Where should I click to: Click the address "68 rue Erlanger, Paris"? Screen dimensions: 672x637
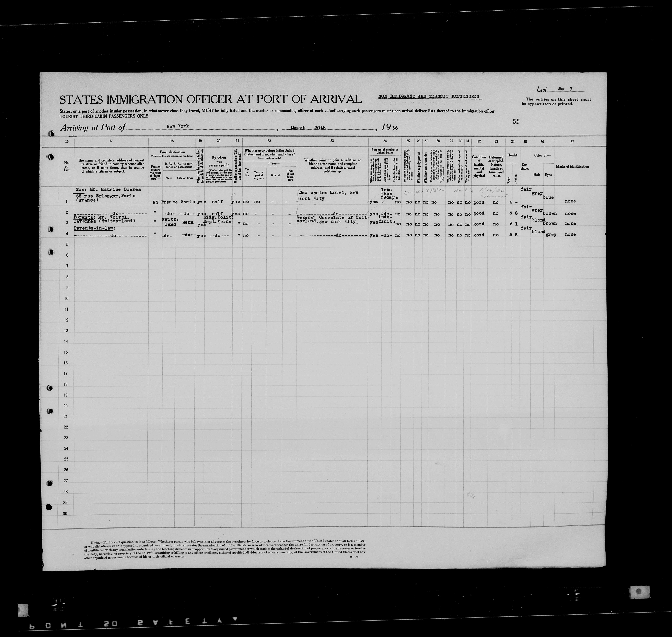(106, 196)
